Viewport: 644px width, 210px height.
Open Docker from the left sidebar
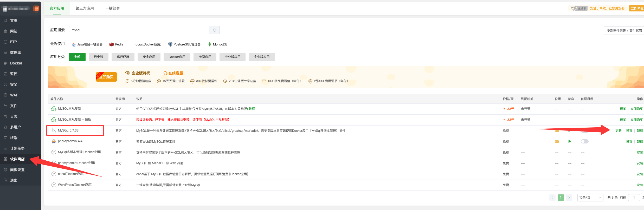(16, 63)
